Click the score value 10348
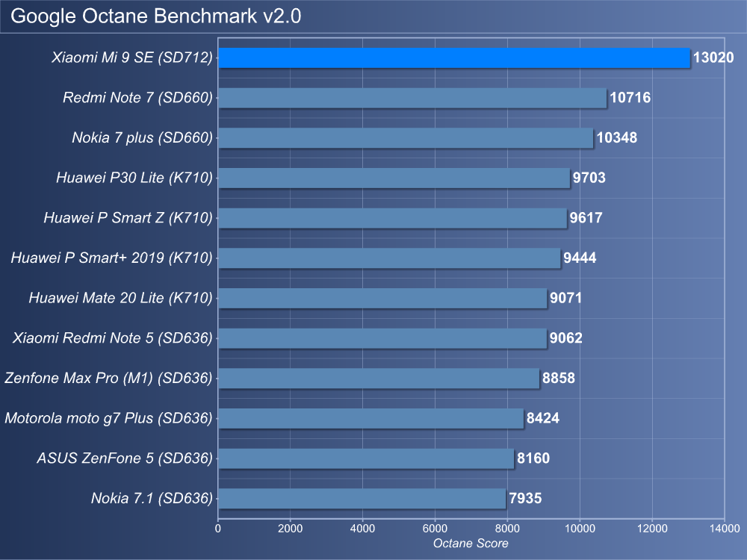747x560 pixels. (x=617, y=137)
